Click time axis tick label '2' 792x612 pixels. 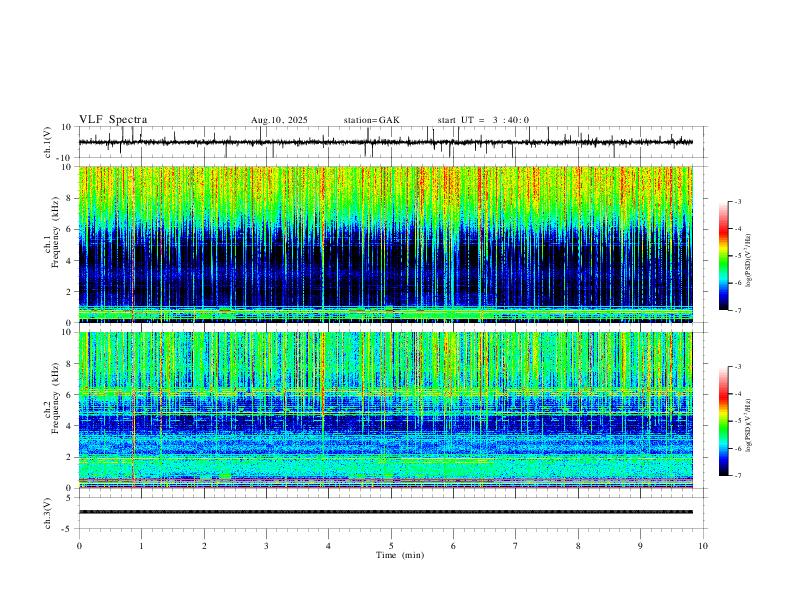point(204,546)
